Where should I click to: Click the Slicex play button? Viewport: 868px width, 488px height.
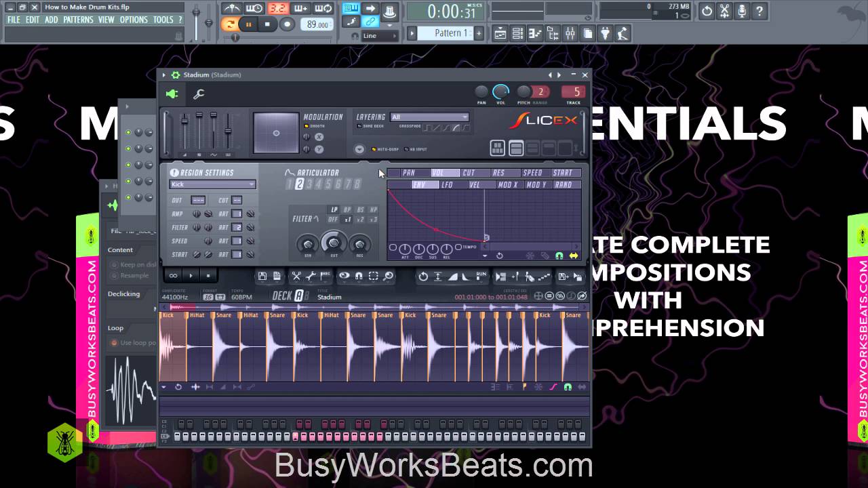point(191,276)
